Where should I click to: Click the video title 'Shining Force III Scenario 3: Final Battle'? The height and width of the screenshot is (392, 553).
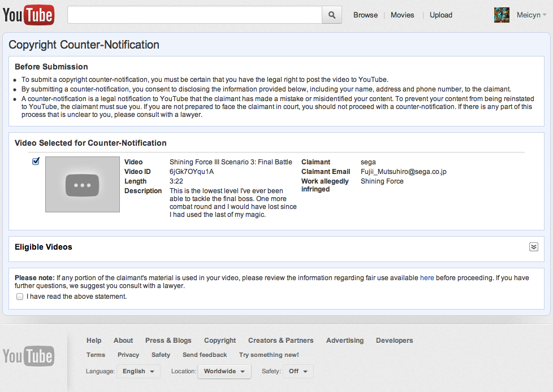tap(231, 162)
